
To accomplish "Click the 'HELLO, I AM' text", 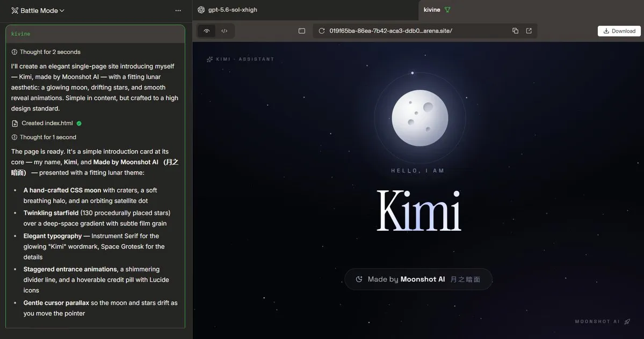I will pos(418,171).
